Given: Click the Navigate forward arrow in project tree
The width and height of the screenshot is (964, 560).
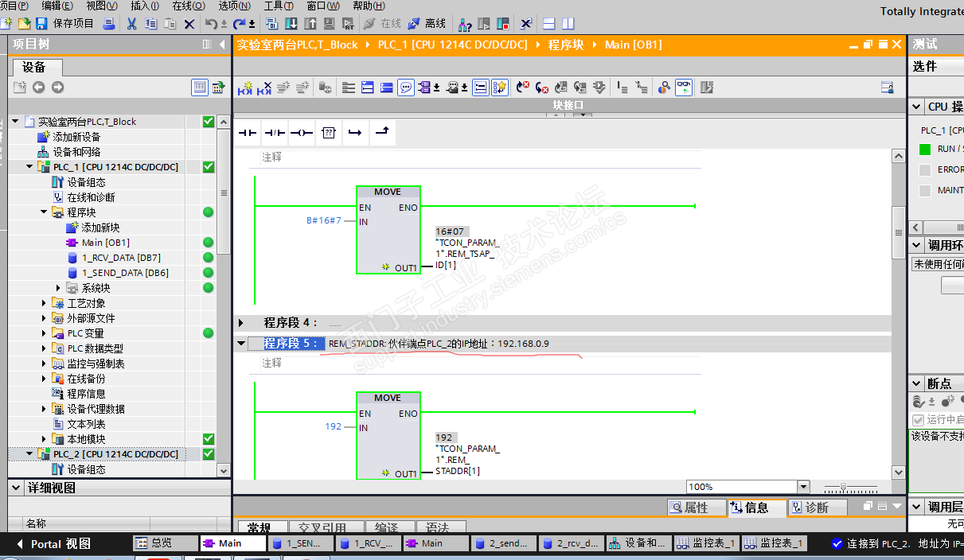Looking at the screenshot, I should 57,87.
